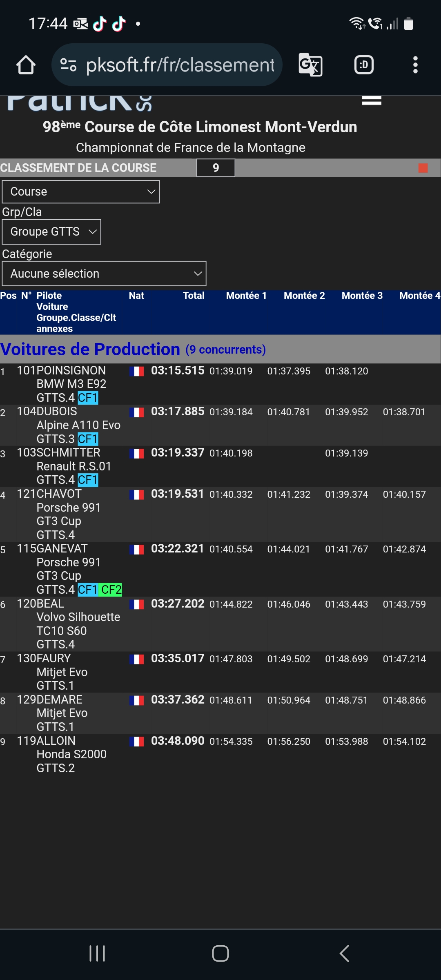
Task: Open the Course dropdown
Action: point(81,192)
